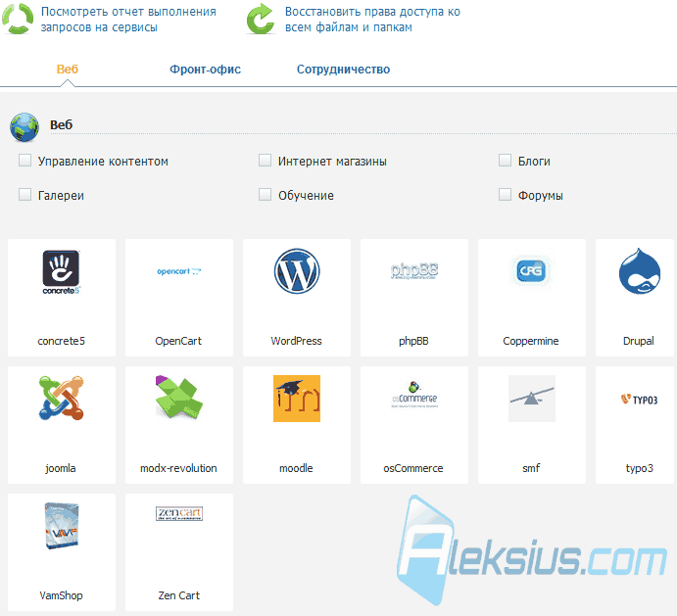Screen dimensions: 677x616
Task: Click the smf name label
Action: [x=531, y=468]
